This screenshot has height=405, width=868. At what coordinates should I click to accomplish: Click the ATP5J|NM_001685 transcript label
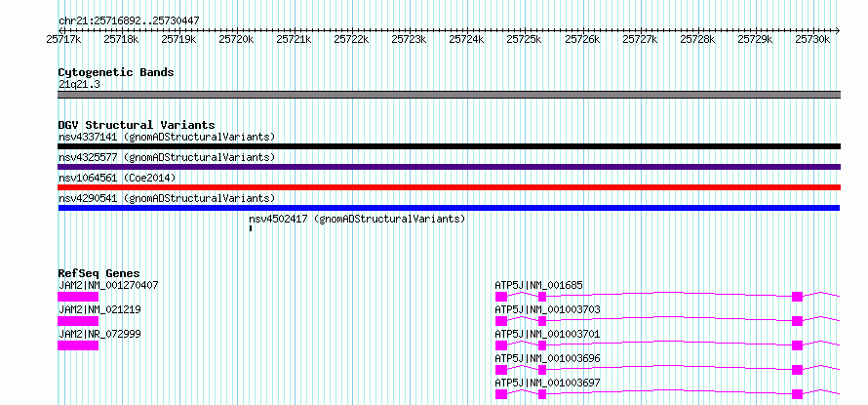[x=538, y=286]
